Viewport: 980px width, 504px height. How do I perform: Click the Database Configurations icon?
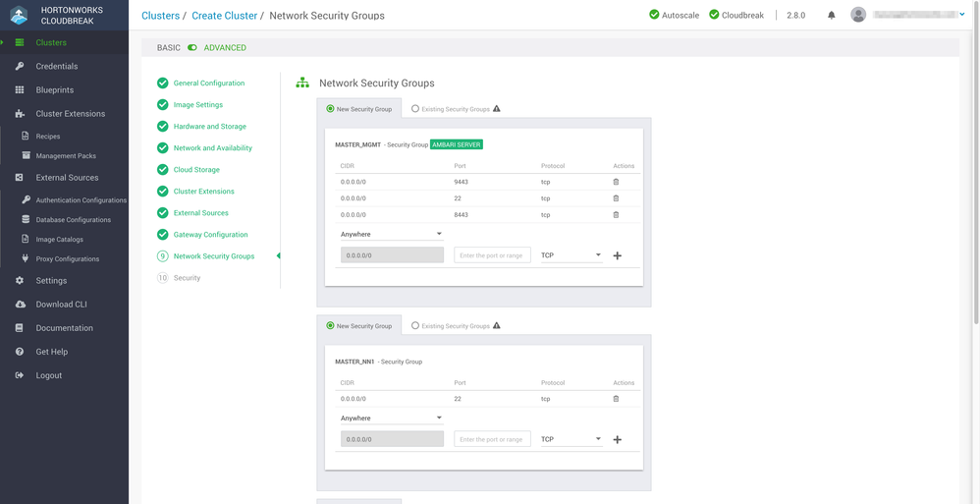point(26,219)
